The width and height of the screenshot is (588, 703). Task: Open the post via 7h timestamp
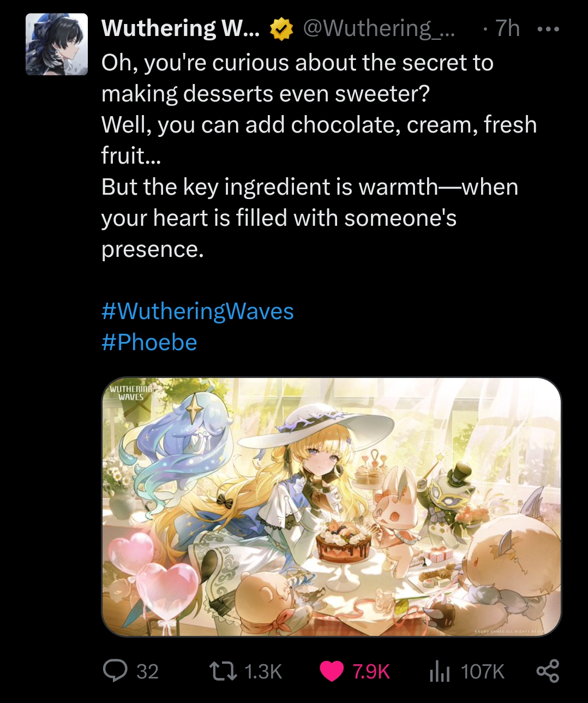[507, 28]
